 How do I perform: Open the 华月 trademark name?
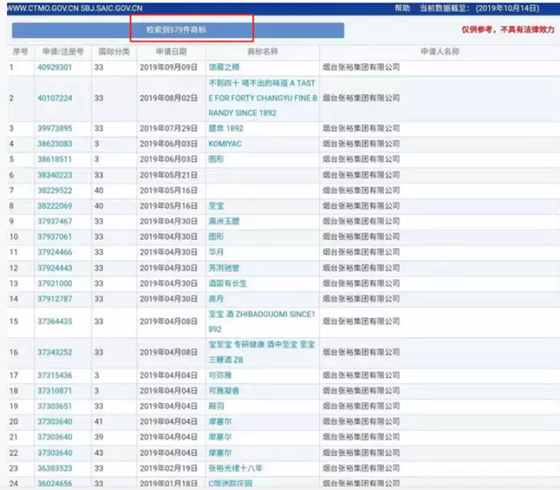click(216, 252)
